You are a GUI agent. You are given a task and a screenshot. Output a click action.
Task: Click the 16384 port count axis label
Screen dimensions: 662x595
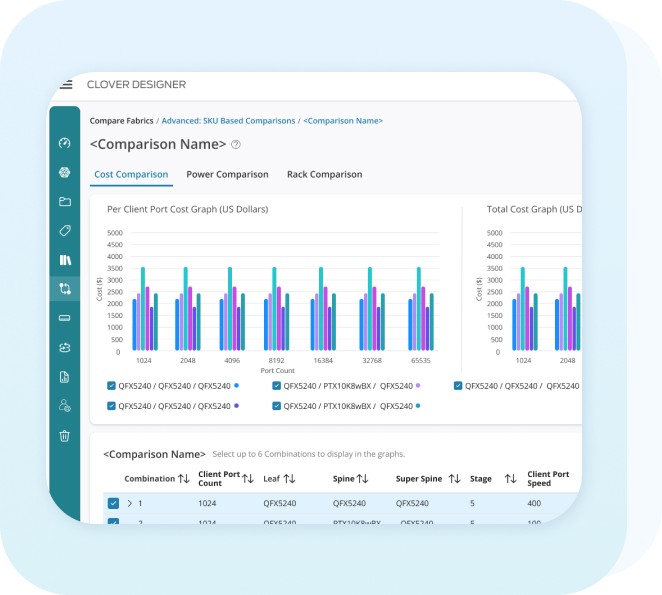[x=323, y=361]
